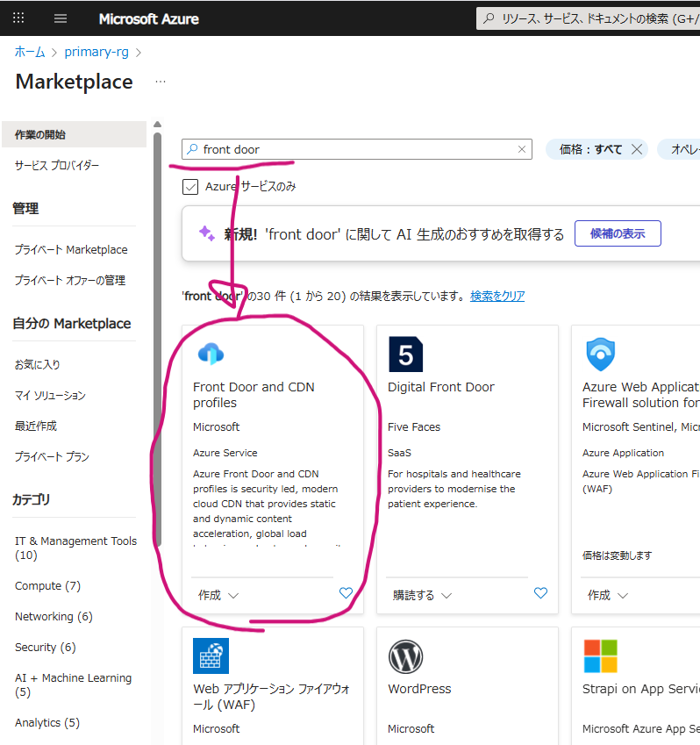Click the Microsoft Azure logo text
Viewport: 700px width, 745px height.
point(148,19)
